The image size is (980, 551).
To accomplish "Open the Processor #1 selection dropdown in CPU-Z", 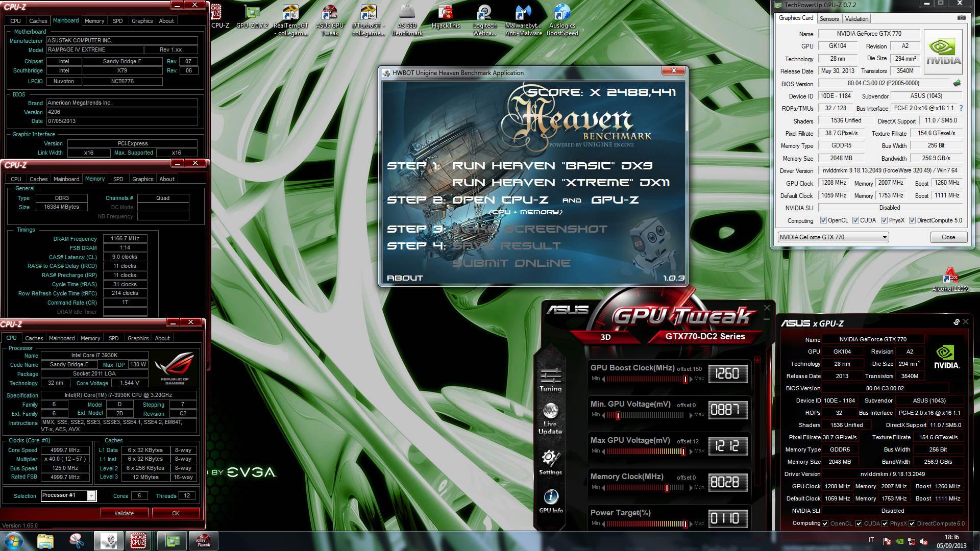I will pyautogui.click(x=68, y=495).
